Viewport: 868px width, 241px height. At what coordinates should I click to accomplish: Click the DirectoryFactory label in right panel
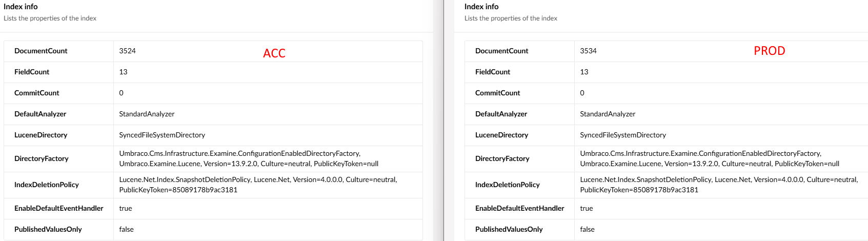tap(502, 158)
